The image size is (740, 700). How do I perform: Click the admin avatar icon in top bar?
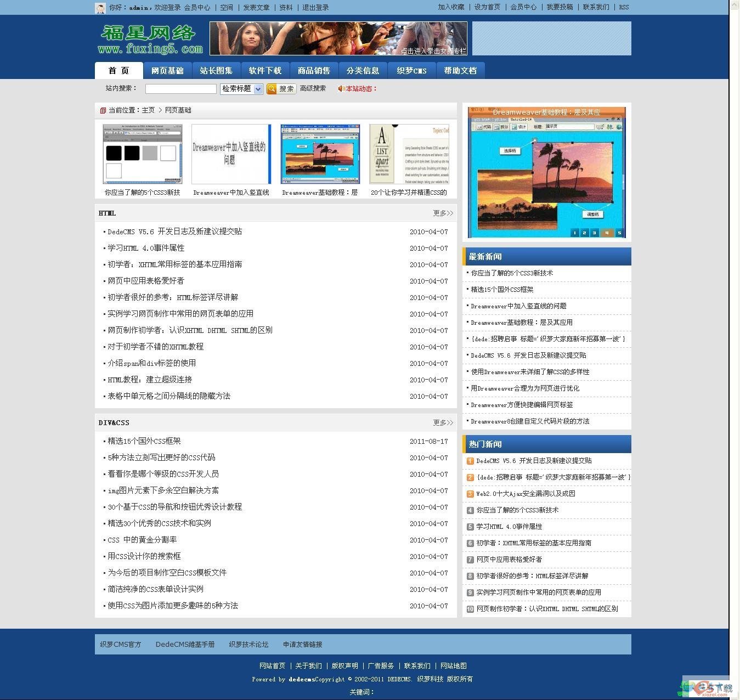[99, 8]
